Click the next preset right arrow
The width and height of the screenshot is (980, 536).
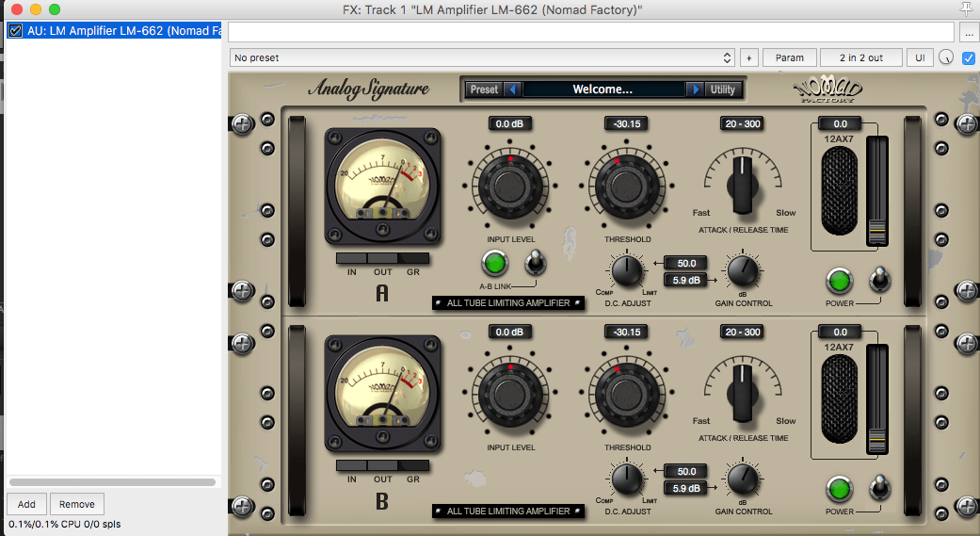(695, 89)
